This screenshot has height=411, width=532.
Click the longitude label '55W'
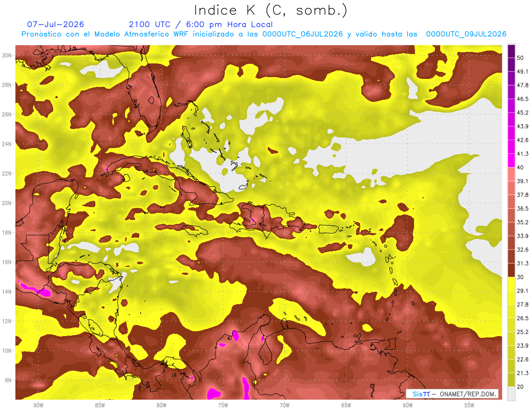click(469, 406)
